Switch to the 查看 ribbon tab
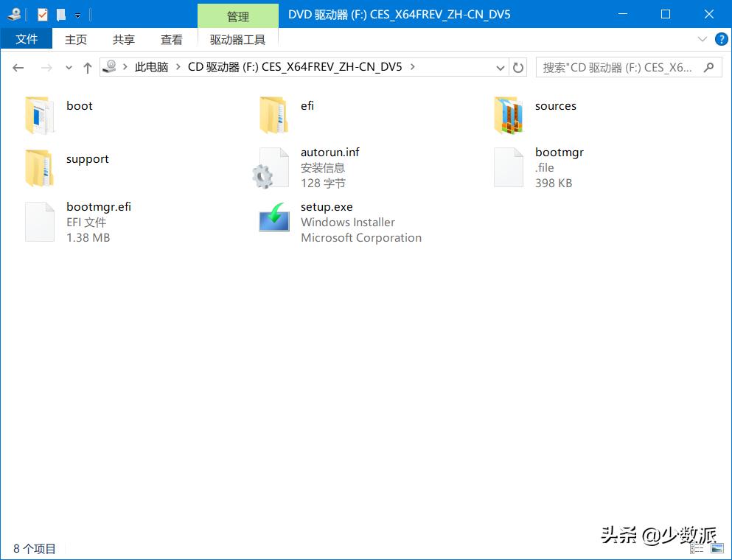This screenshot has width=732, height=560. (x=171, y=40)
